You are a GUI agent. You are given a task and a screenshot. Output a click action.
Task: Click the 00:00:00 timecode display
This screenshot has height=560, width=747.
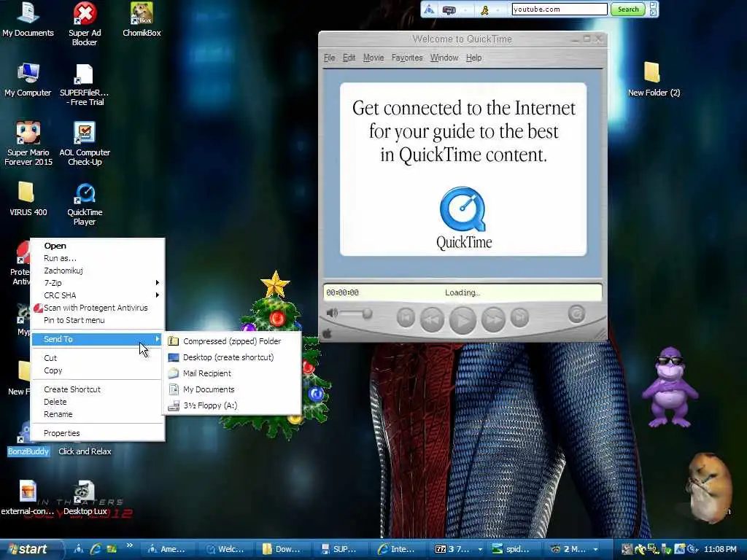(x=343, y=293)
